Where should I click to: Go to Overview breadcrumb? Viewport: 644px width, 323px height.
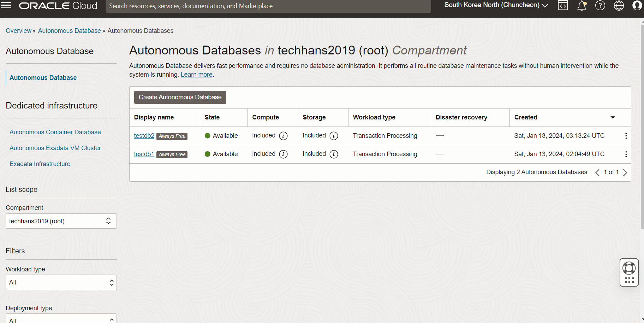pos(18,31)
